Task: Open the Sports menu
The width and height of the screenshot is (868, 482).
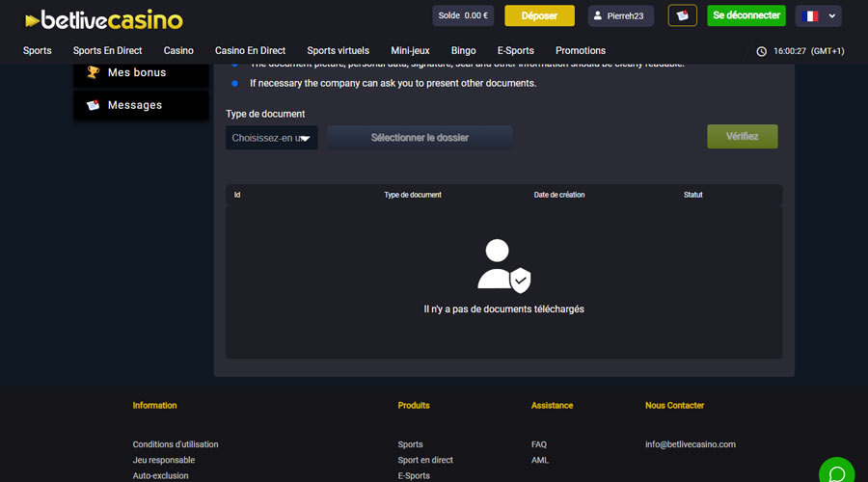Action: [x=37, y=50]
